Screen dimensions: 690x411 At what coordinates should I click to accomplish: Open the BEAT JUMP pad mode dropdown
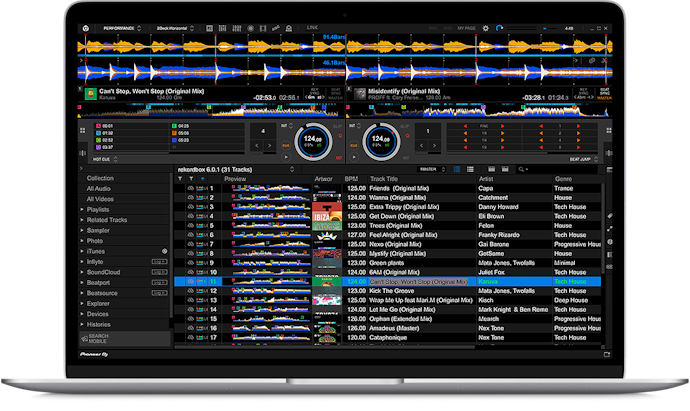[x=584, y=159]
